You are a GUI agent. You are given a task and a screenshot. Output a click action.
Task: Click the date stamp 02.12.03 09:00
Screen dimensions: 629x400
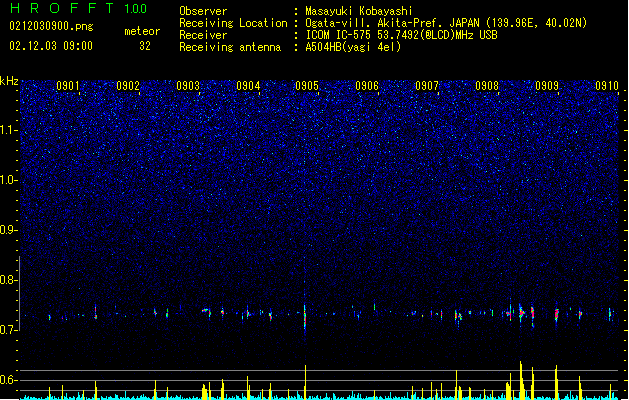[51, 46]
